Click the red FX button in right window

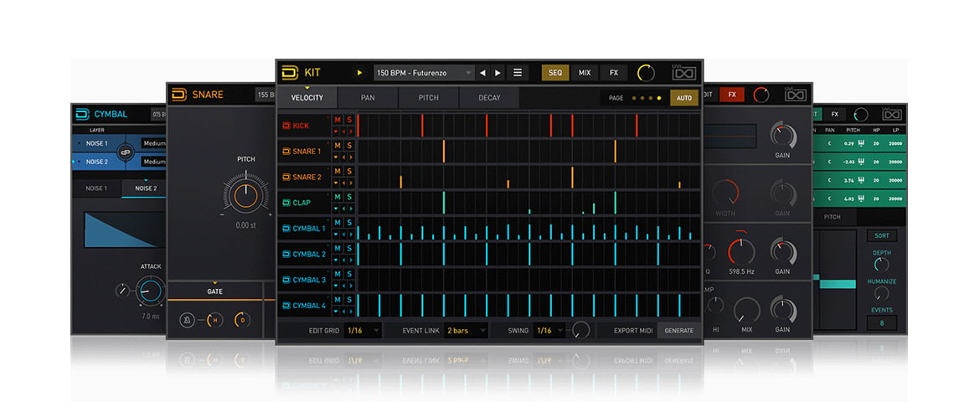[732, 95]
